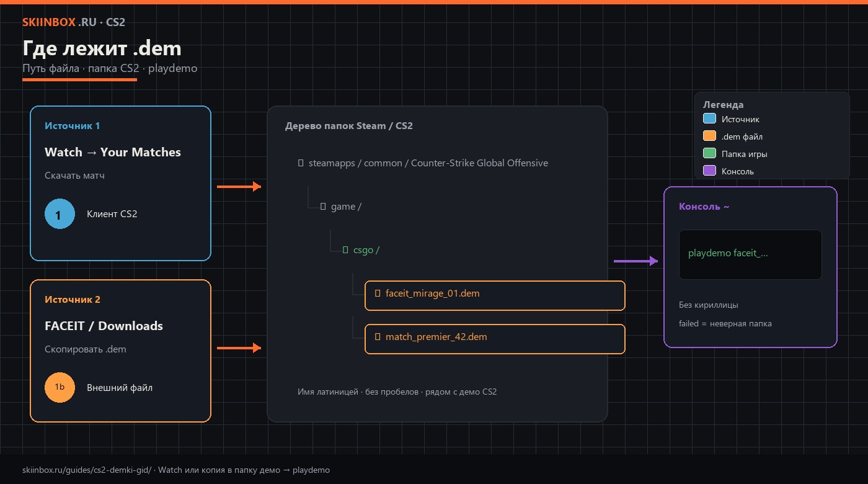This screenshot has height=484, width=868.
Task: Click the FACEIT / Downloads heading
Action: tap(104, 326)
